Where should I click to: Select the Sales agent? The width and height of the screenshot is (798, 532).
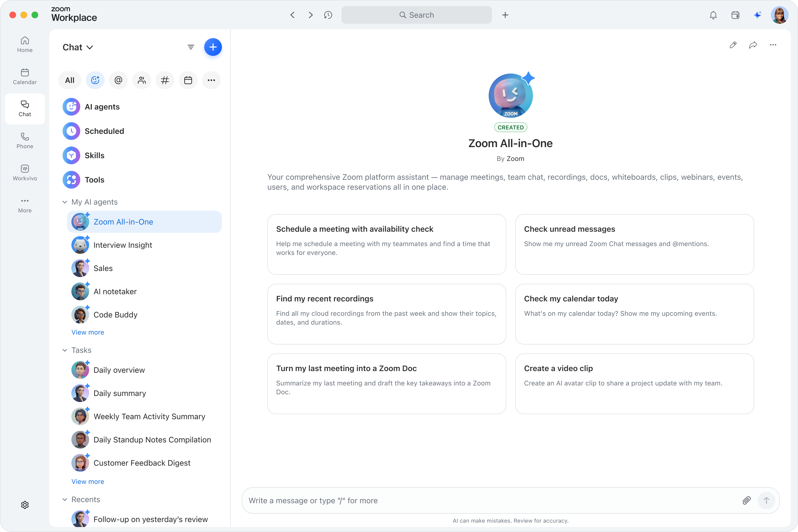(144, 268)
